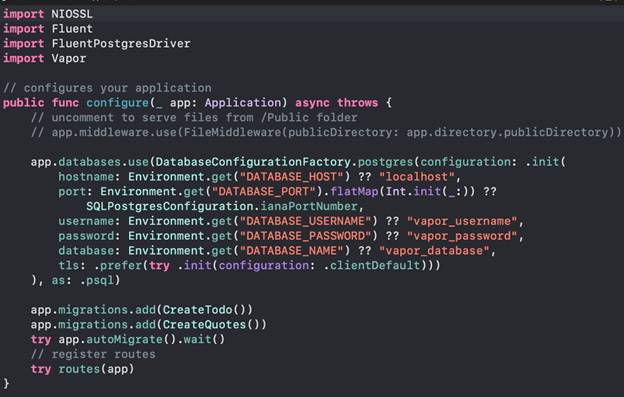Click the string "DATABASE_USERNAME"

point(305,221)
